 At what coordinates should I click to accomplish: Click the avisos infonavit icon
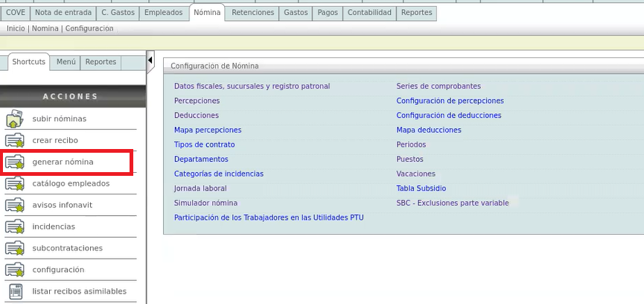point(15,205)
